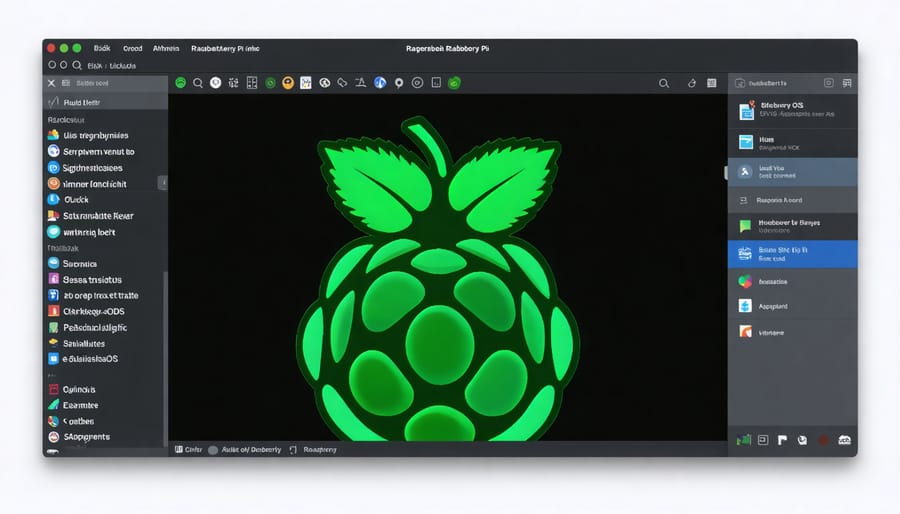Viewport: 900px width, 514px height.
Task: Click the globe icon in the toolbar
Action: coord(324,83)
